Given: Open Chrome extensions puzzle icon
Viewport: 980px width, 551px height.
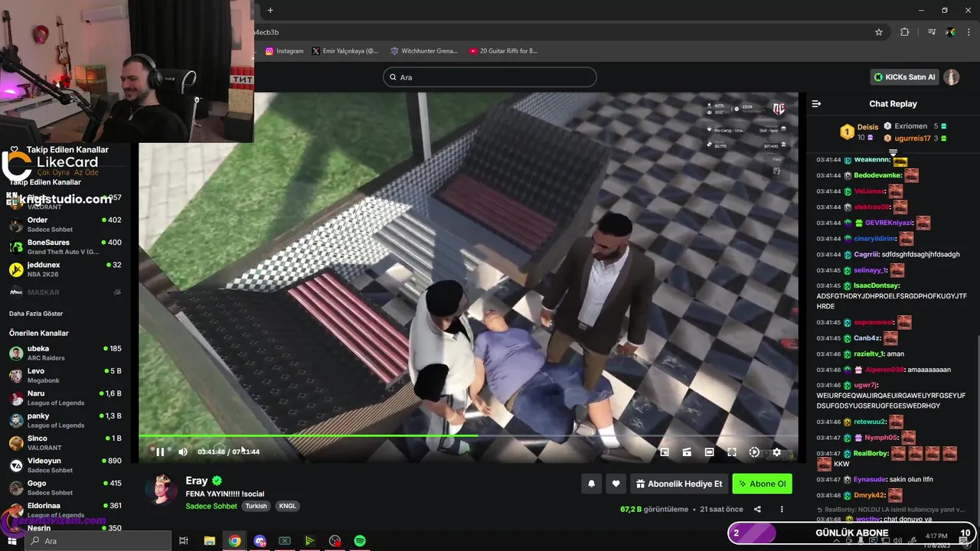Looking at the screenshot, I should pos(905,32).
